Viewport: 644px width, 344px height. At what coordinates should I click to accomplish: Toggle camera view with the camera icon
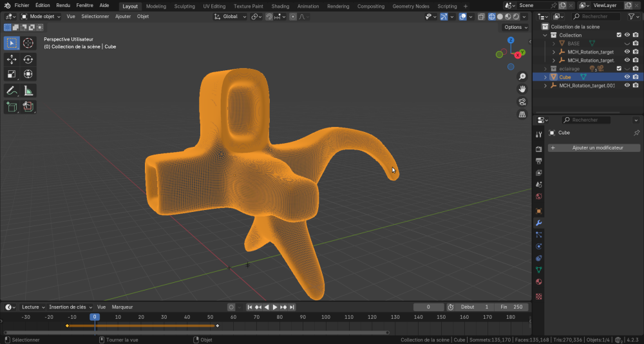click(x=522, y=102)
